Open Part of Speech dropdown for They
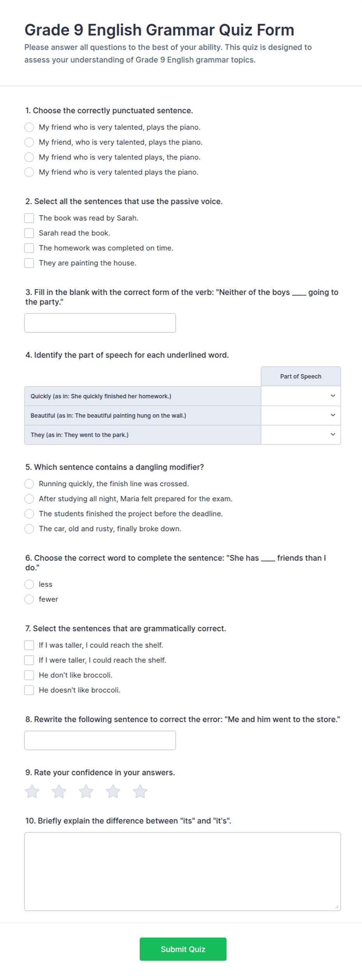 pyautogui.click(x=300, y=434)
